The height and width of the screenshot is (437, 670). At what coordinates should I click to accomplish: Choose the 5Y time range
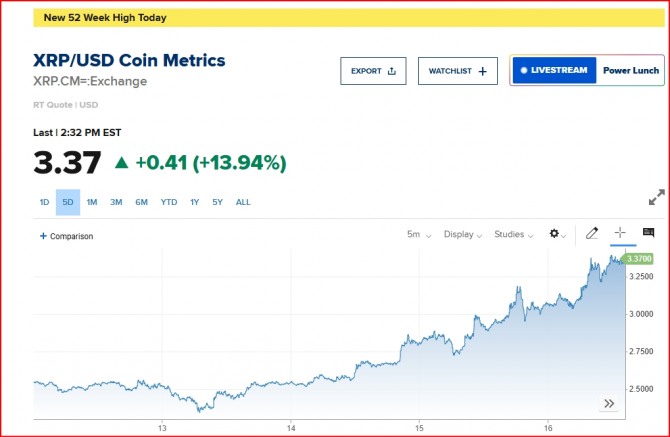click(218, 202)
